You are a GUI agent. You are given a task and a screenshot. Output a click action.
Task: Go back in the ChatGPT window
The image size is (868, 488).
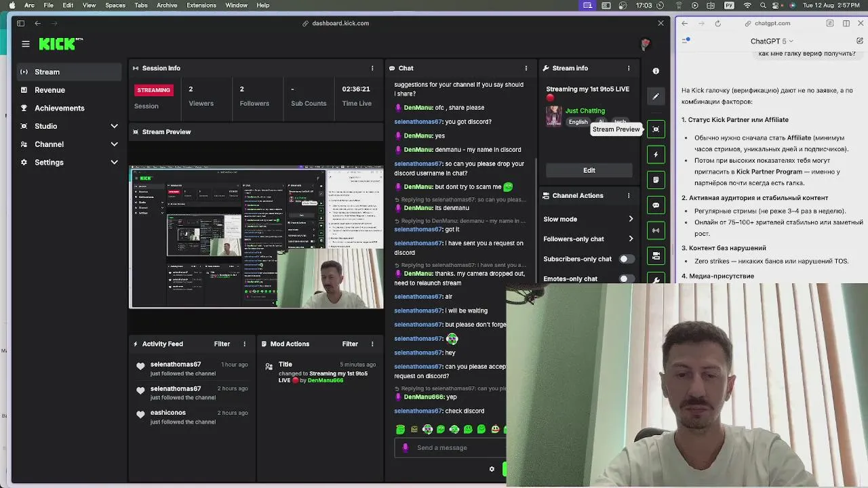pyautogui.click(x=684, y=23)
